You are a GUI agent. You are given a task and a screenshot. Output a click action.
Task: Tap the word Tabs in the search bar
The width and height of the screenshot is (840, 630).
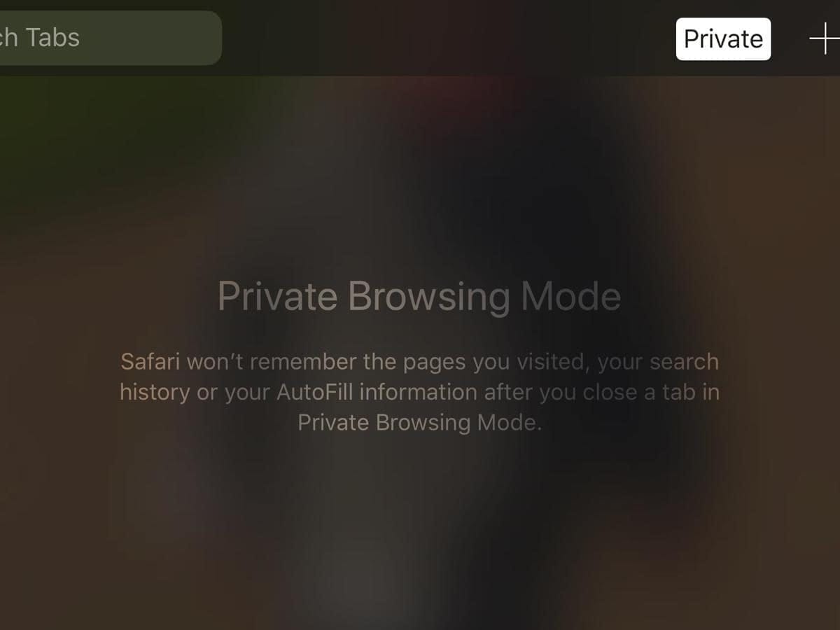pos(52,38)
